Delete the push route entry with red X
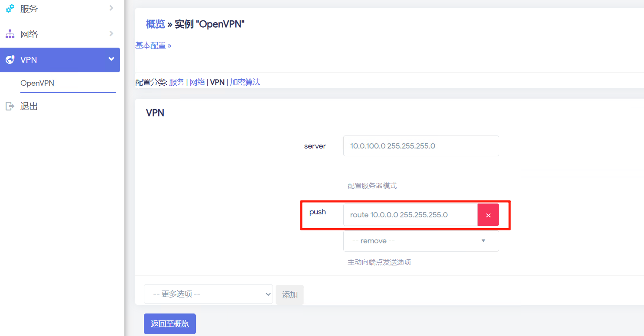This screenshot has height=336, width=644. click(488, 215)
